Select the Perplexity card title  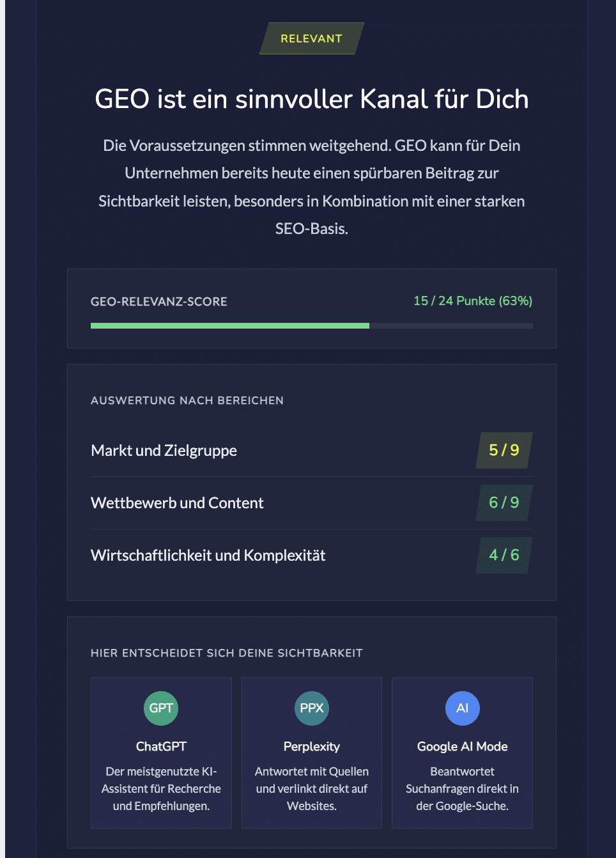coord(312,747)
